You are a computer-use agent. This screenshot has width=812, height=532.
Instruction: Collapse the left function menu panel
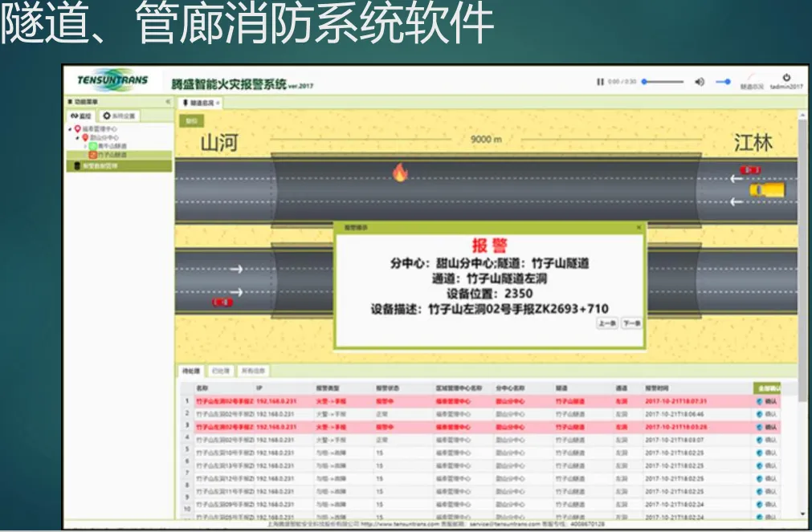click(168, 102)
